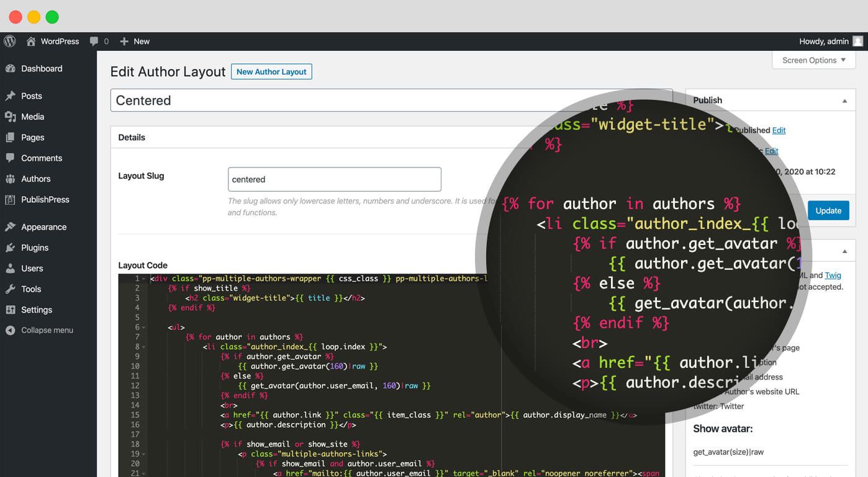Click the Plugins plug icon
868x477 pixels.
tap(10, 248)
